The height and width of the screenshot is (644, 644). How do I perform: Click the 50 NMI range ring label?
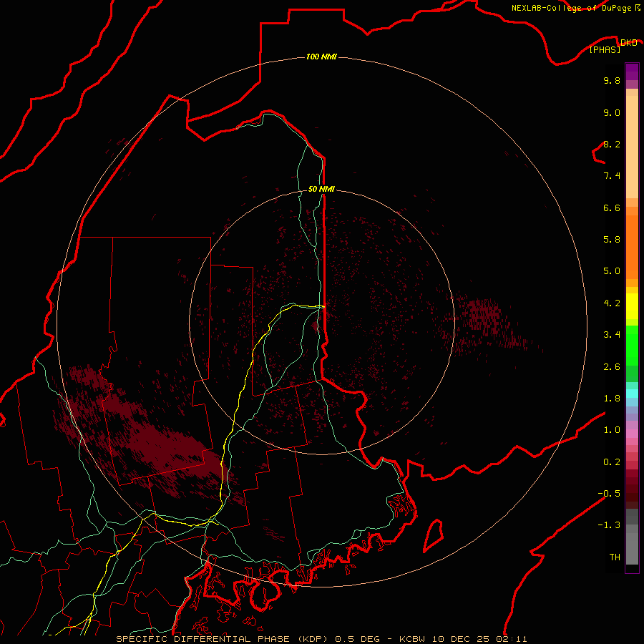[321, 189]
